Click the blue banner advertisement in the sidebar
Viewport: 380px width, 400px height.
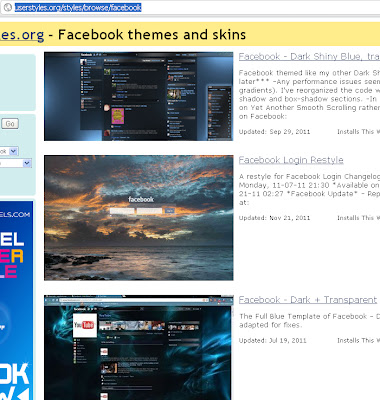[16, 300]
